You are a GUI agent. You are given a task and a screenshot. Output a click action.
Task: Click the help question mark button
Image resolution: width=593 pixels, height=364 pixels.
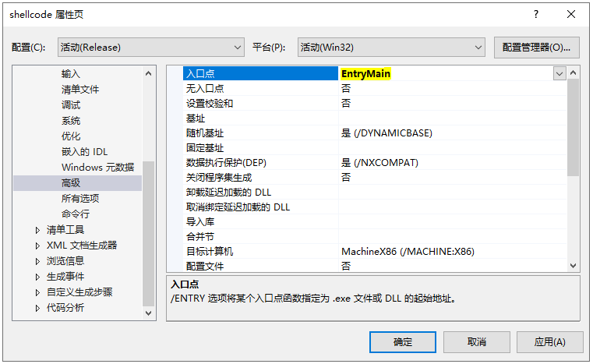pyautogui.click(x=536, y=14)
